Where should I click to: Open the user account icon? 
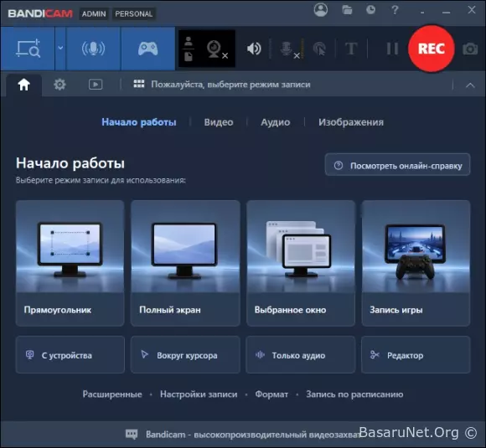pos(320,10)
